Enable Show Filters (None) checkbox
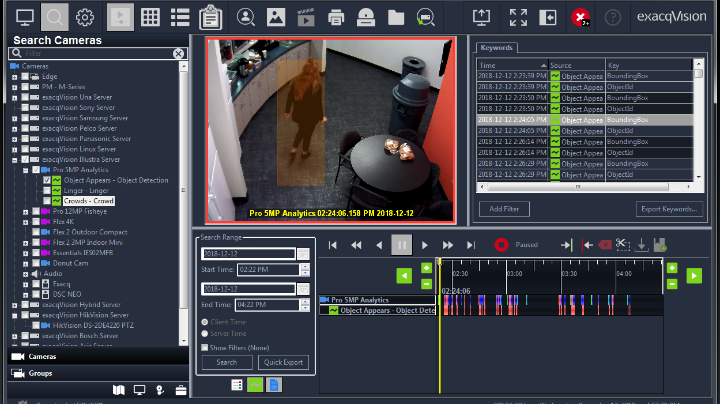 (x=205, y=348)
